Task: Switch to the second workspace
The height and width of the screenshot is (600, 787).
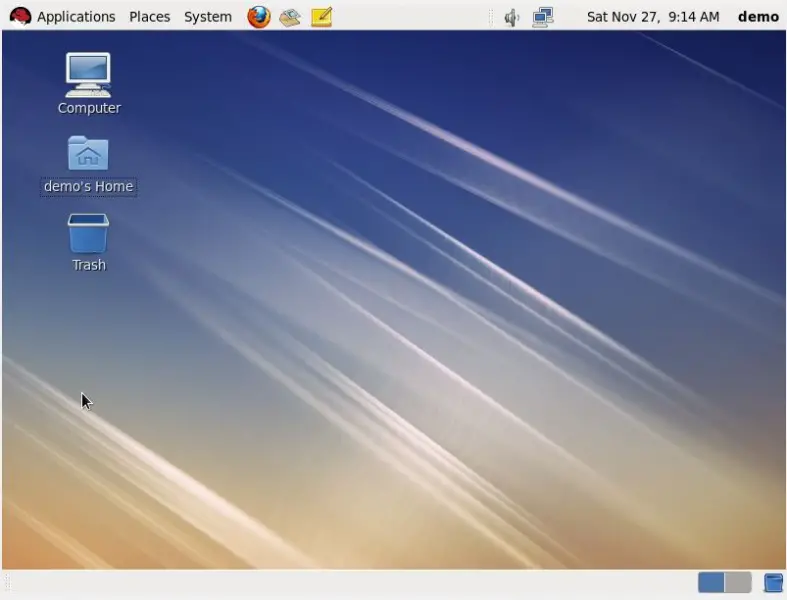Action: pyautogui.click(x=738, y=583)
